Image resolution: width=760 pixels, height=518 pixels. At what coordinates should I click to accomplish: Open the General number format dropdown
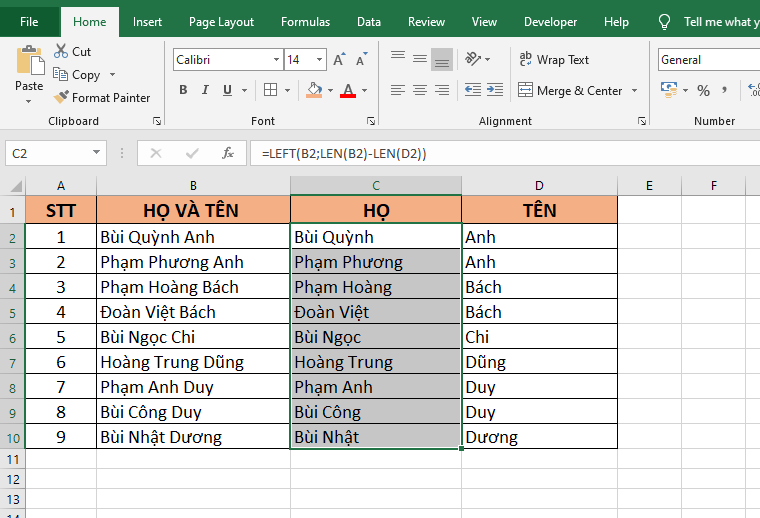point(707,60)
